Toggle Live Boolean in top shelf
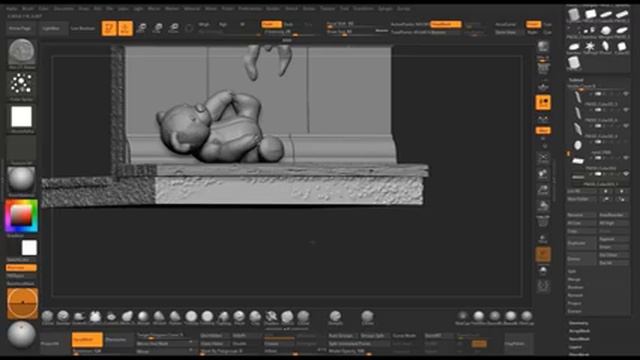 tap(83, 29)
